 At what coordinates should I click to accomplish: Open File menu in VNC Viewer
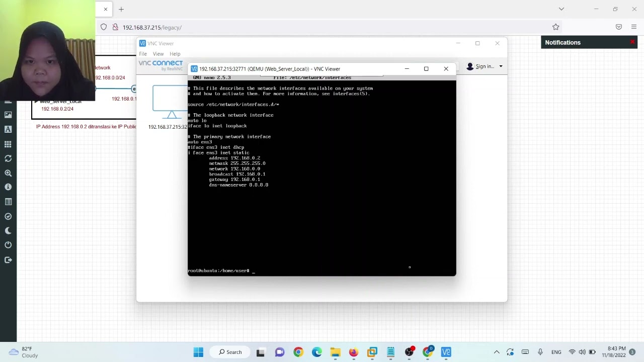[143, 54]
